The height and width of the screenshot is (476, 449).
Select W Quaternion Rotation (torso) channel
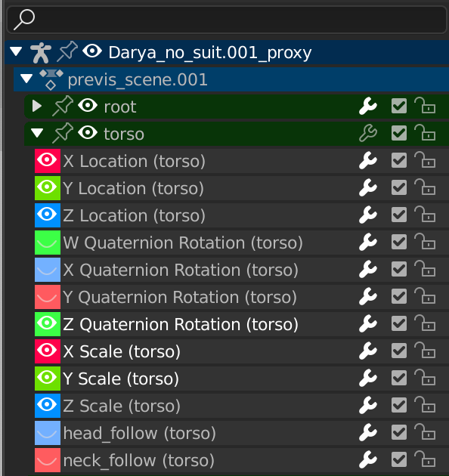click(183, 243)
